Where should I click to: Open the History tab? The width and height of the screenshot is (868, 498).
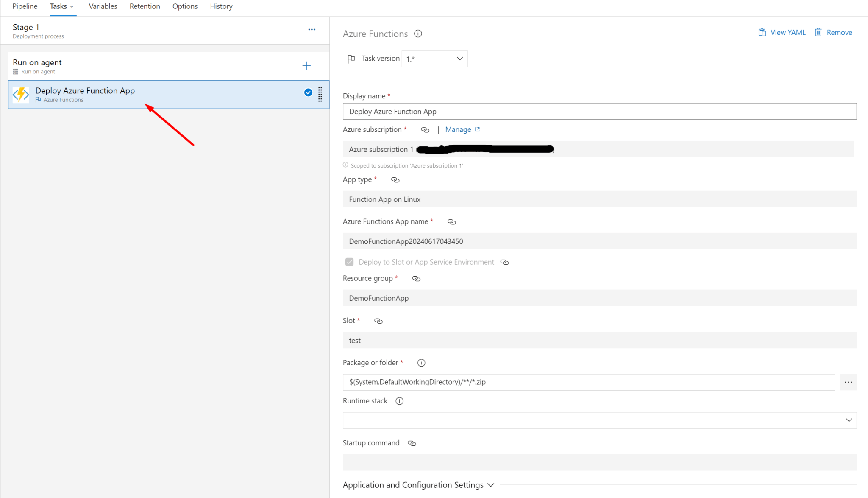(x=221, y=6)
